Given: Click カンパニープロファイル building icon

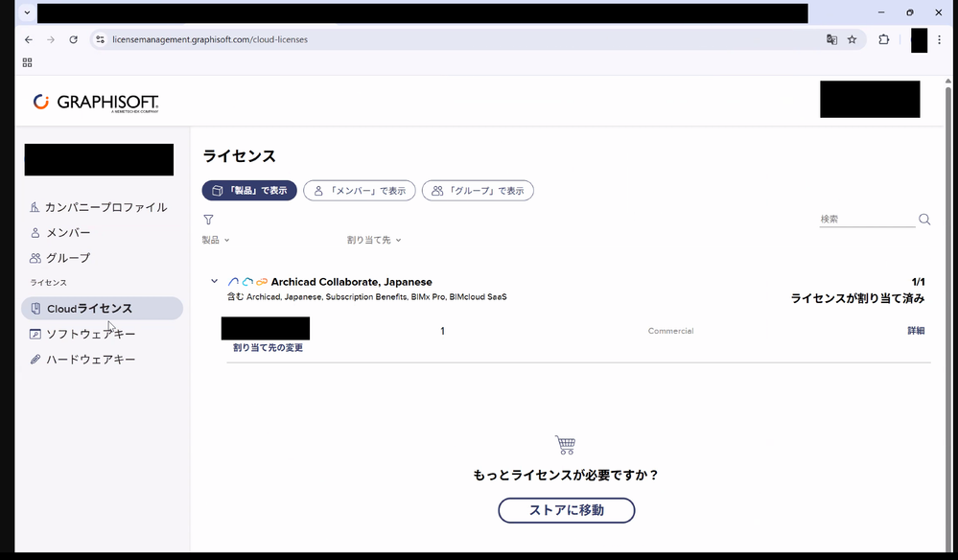Looking at the screenshot, I should pos(35,208).
